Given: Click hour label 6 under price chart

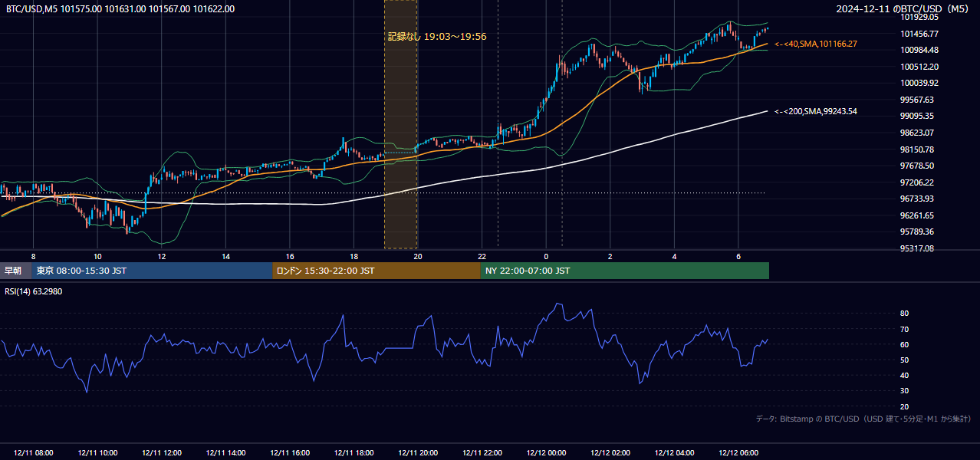Looking at the screenshot, I should pyautogui.click(x=738, y=256).
